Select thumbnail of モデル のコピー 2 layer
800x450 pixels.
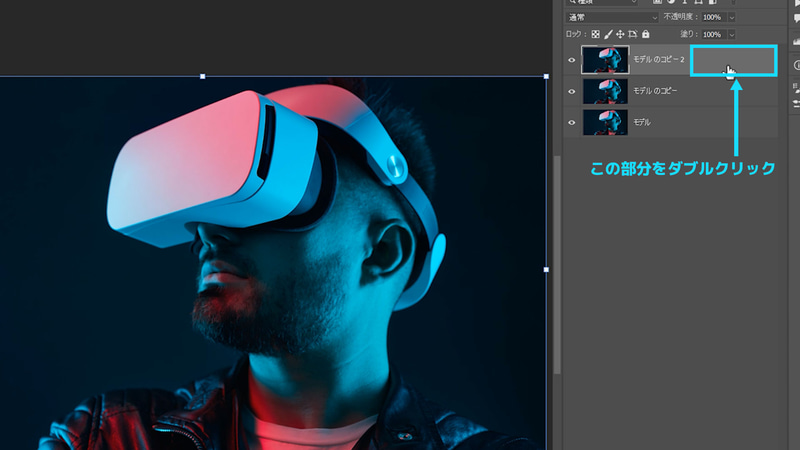pyautogui.click(x=605, y=60)
